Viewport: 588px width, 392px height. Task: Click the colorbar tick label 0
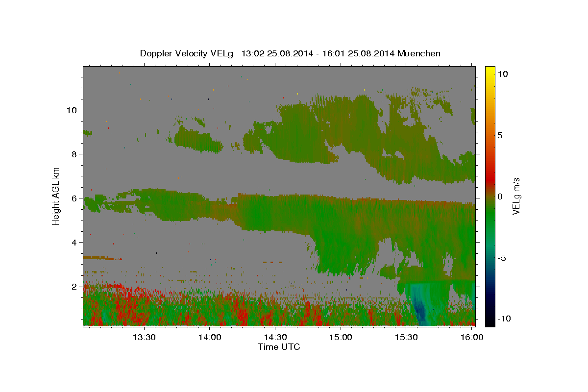tap(500, 196)
